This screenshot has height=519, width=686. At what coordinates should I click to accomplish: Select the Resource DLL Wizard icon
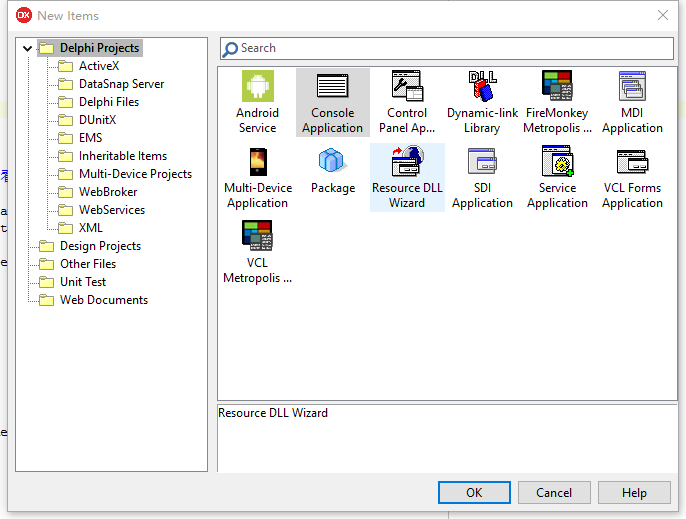[407, 161]
